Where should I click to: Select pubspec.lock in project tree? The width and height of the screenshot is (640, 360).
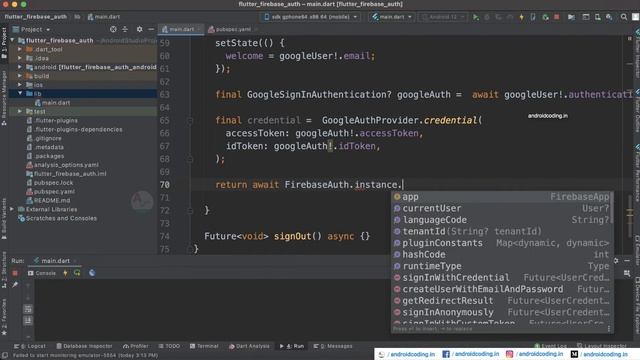coord(50,182)
